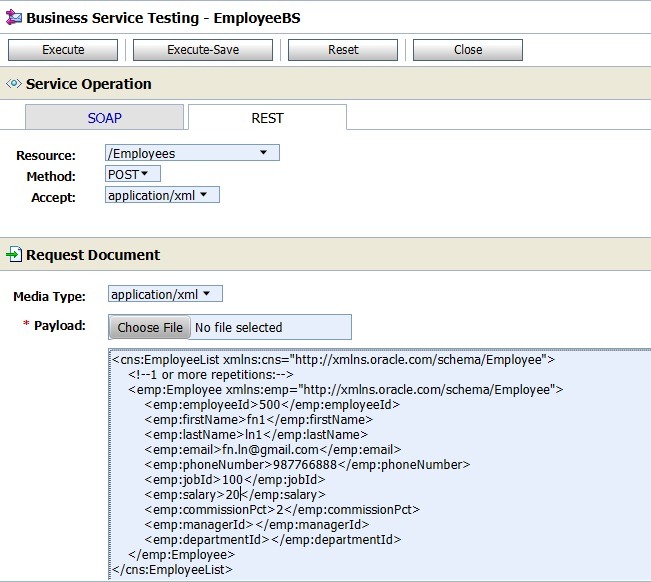Image resolution: width=651 pixels, height=582 pixels.
Task: Click the 'No file selected' file field
Action: pos(268,327)
